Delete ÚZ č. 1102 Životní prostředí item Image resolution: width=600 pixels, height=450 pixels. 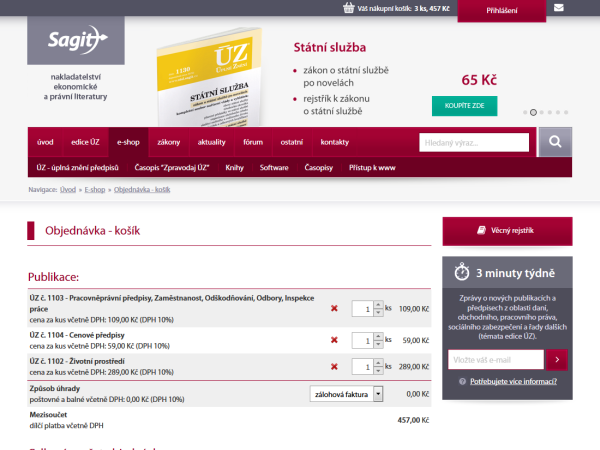point(334,367)
